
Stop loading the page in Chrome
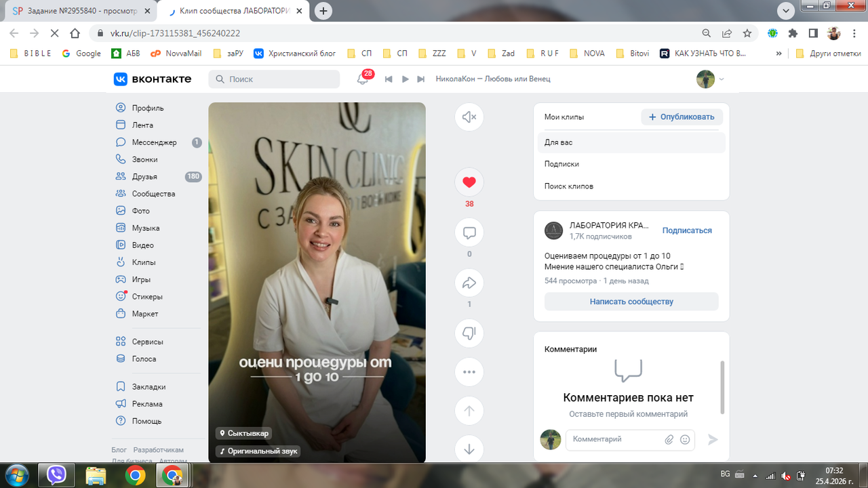point(54,33)
